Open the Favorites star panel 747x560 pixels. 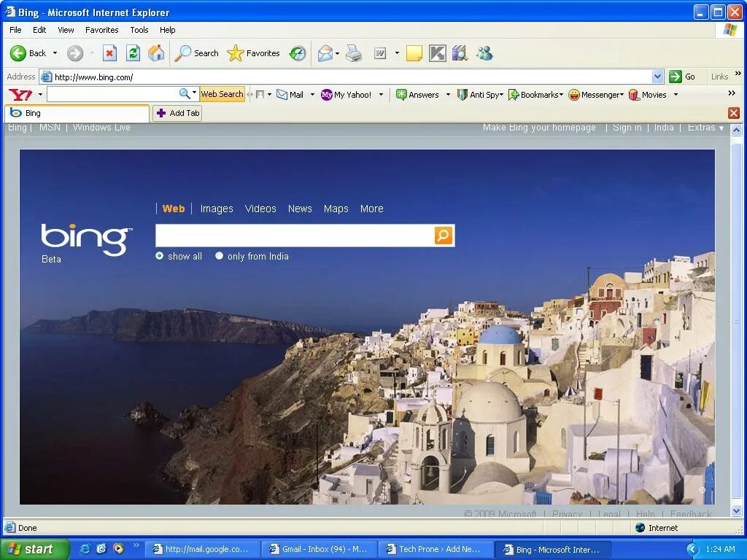pos(253,53)
